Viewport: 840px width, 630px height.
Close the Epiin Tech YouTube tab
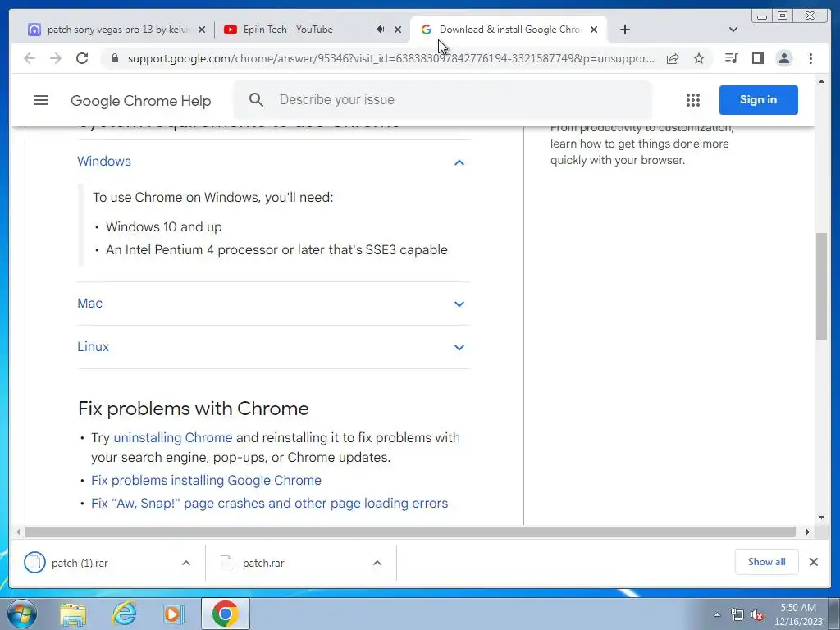point(398,30)
